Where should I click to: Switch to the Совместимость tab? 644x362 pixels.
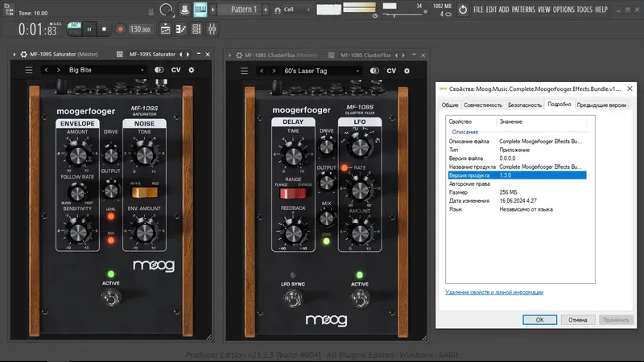tap(483, 105)
